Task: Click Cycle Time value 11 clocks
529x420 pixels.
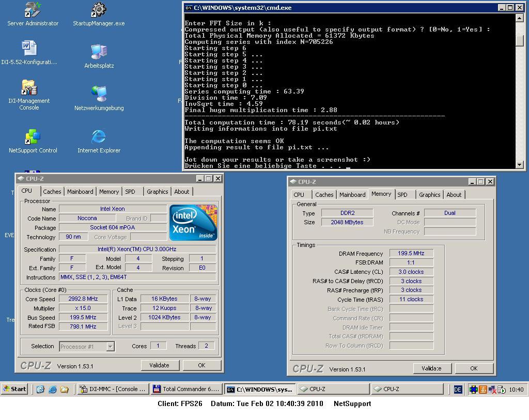Action: click(x=411, y=299)
